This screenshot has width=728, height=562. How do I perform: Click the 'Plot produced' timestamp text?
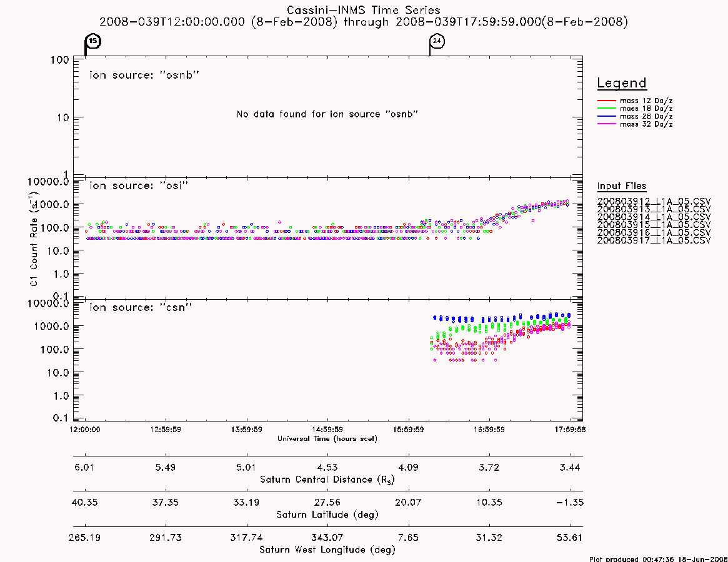coord(657,560)
